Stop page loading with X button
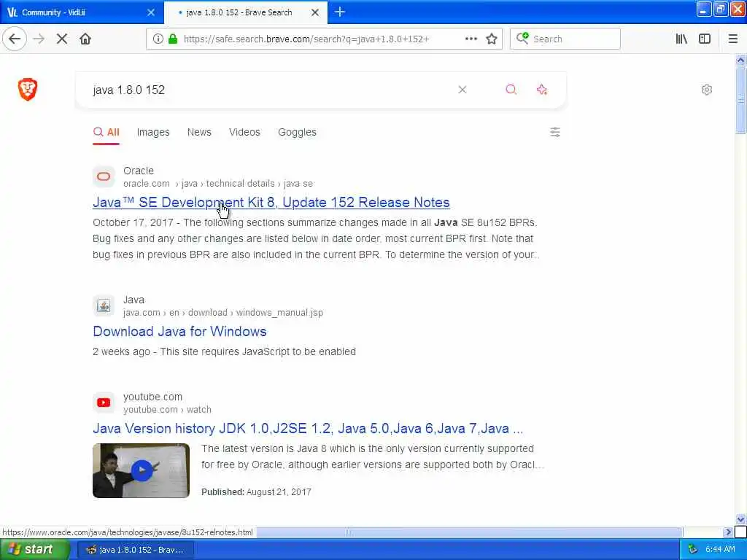The height and width of the screenshot is (560, 747). 62,39
